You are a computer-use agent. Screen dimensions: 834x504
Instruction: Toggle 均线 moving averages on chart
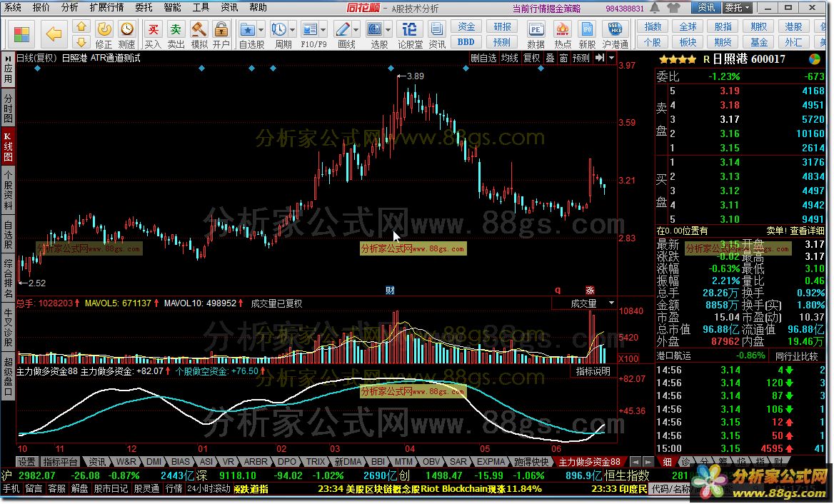509,58
